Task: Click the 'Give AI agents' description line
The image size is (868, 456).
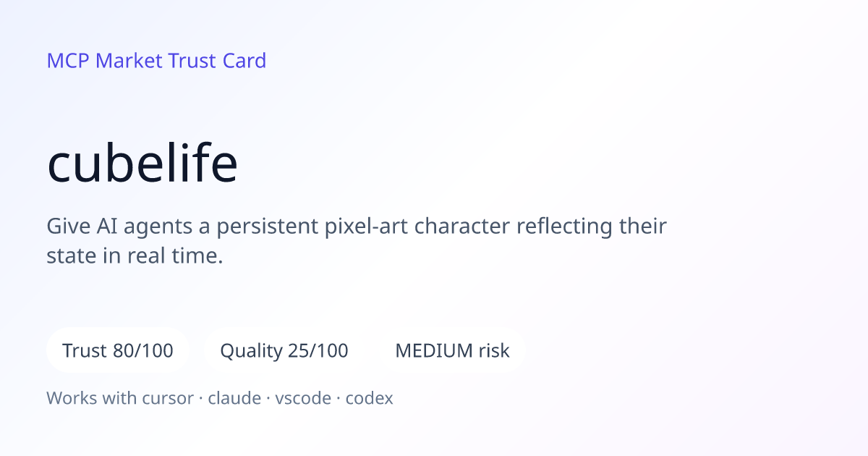Action: point(357,227)
